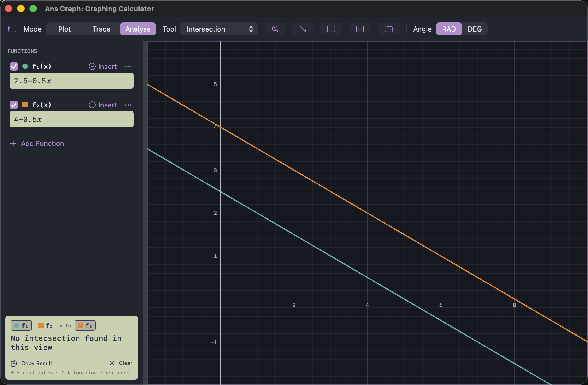Click the Angle label in toolbar
Viewport: 588px width, 385px height.
click(x=422, y=29)
